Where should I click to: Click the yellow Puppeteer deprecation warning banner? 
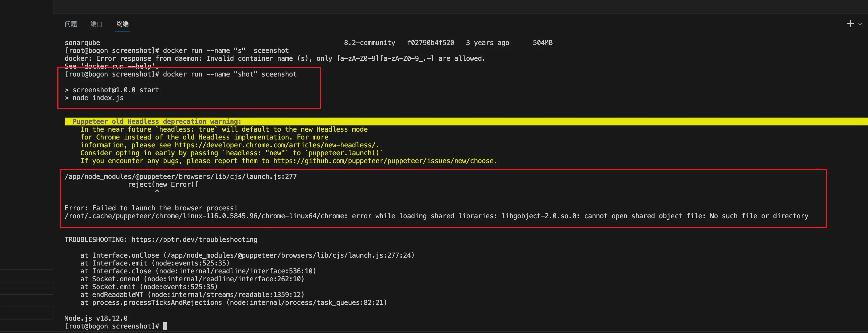(x=157, y=121)
